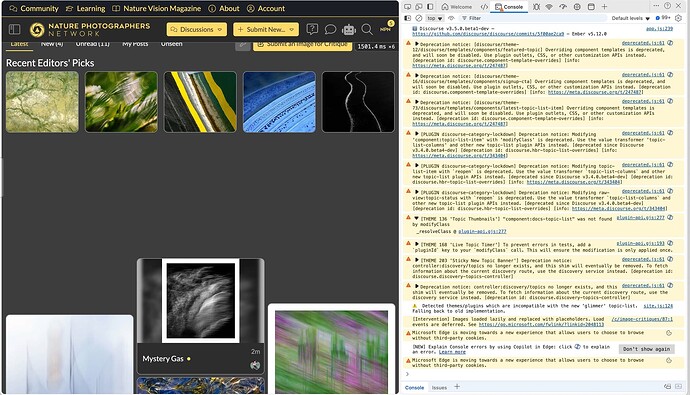Expand the featured-topic deprecation notice
The image size is (690, 395).
click(416, 44)
